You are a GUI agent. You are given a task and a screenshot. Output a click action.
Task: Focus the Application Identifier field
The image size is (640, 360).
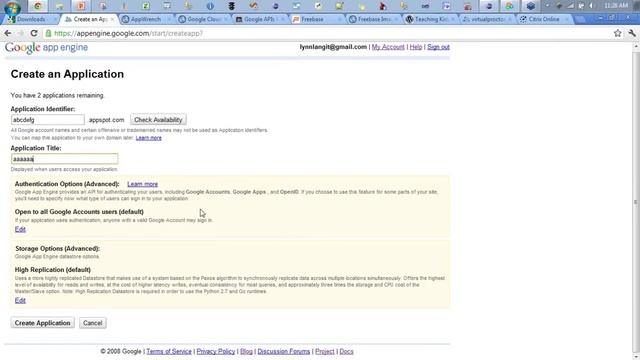tap(48, 120)
